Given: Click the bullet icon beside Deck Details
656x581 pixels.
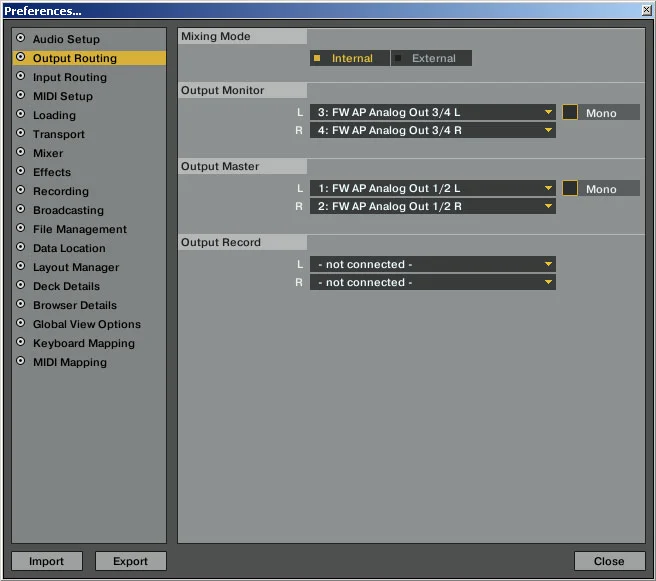Looking at the screenshot, I should 20,286.
